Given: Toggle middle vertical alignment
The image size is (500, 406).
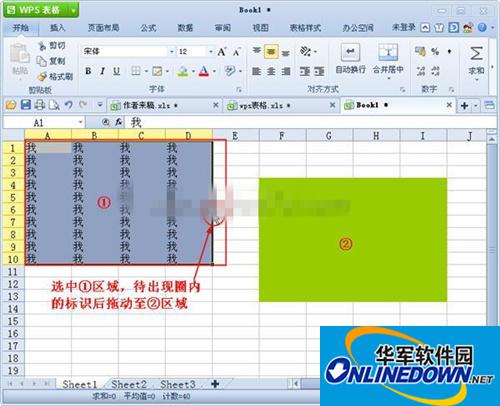Looking at the screenshot, I should (271, 52).
